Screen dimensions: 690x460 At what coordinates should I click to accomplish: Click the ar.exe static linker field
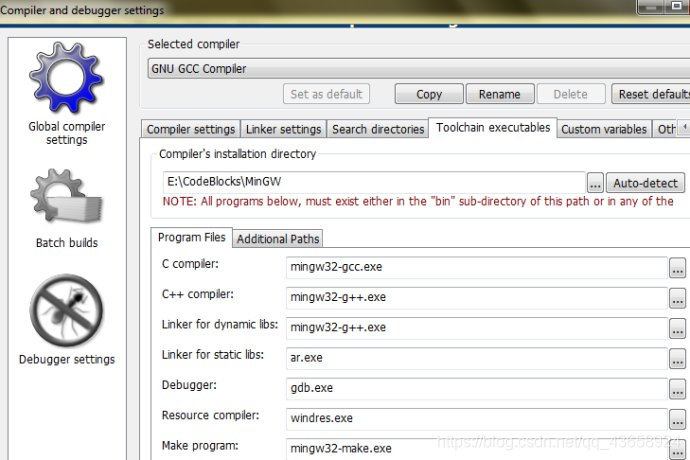(x=477, y=358)
